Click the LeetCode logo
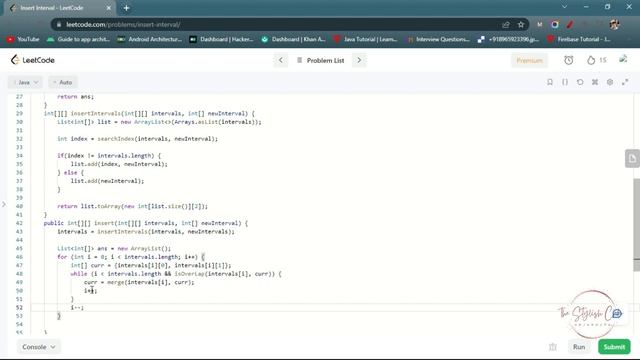This screenshot has height=360, width=640. pos(33,60)
